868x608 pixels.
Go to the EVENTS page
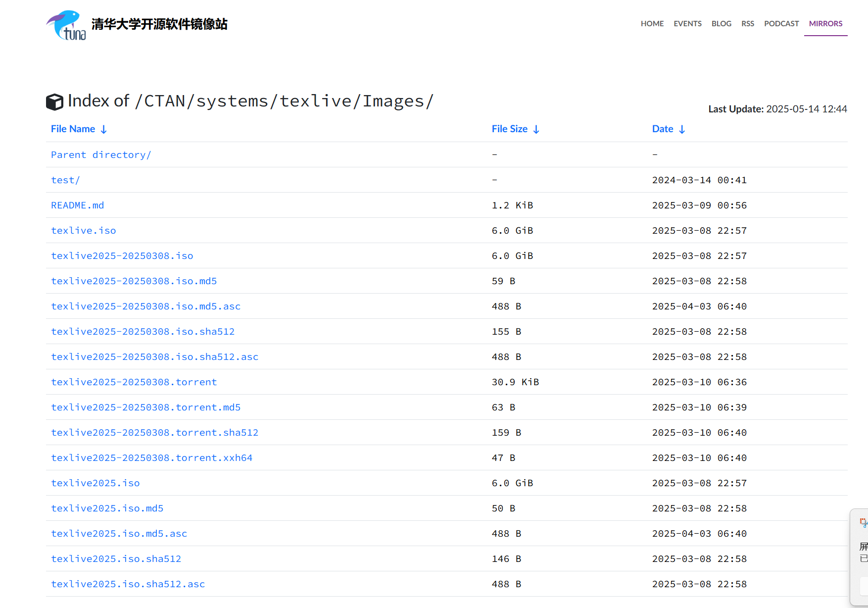click(687, 24)
